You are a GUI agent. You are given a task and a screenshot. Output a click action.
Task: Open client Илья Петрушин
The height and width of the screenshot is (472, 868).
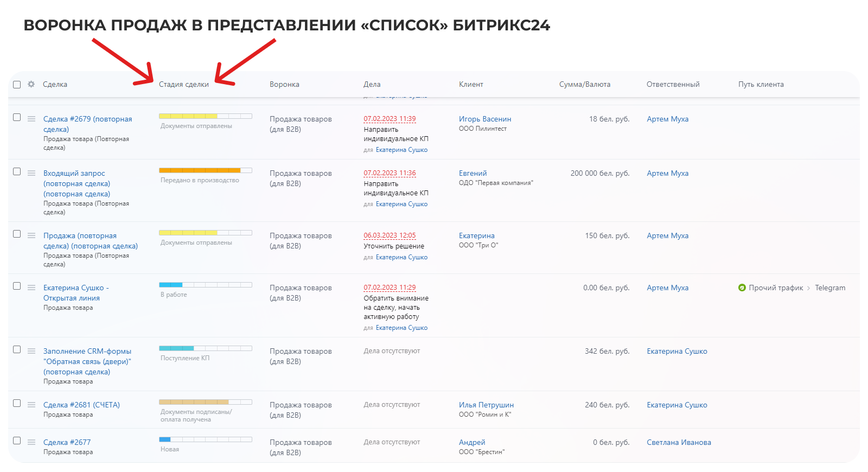[486, 405]
